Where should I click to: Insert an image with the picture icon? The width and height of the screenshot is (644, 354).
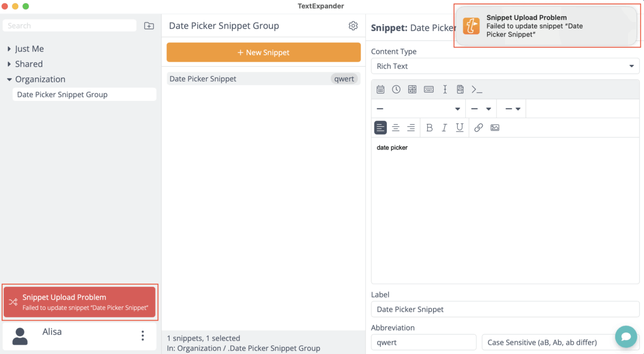(x=495, y=128)
